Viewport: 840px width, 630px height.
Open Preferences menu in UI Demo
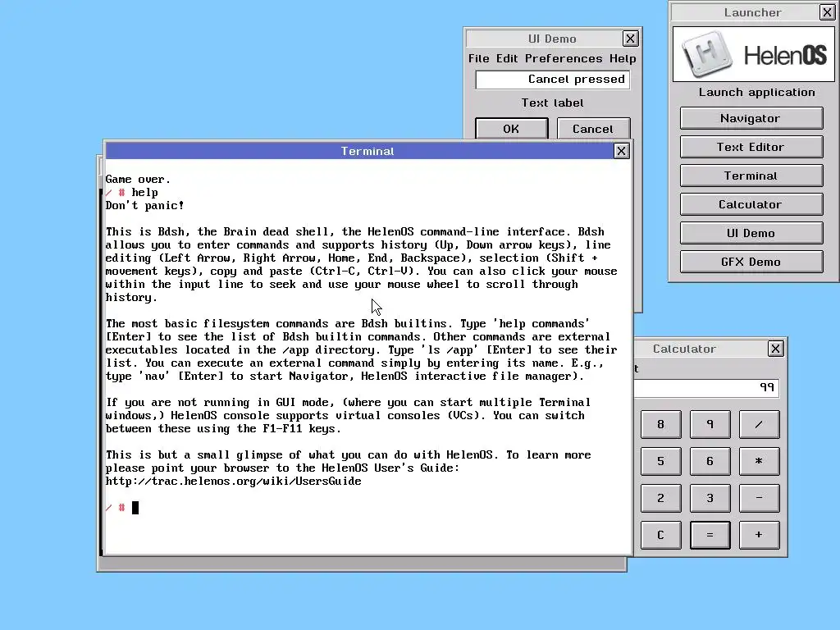564,58
